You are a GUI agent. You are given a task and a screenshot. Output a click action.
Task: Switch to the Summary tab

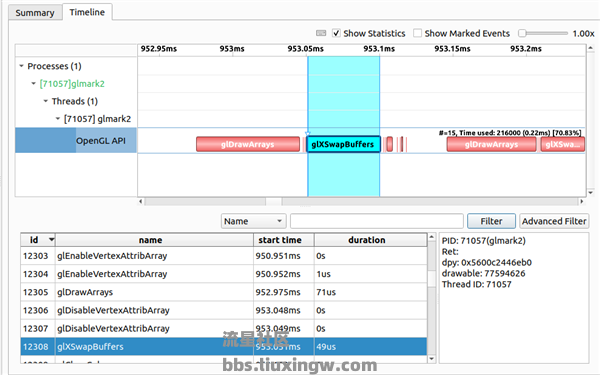click(x=35, y=13)
